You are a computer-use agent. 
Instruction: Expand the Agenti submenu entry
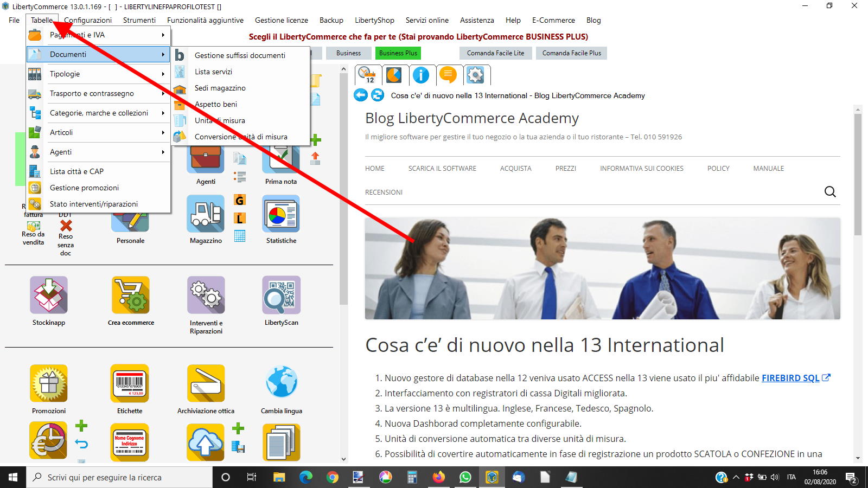(99, 152)
